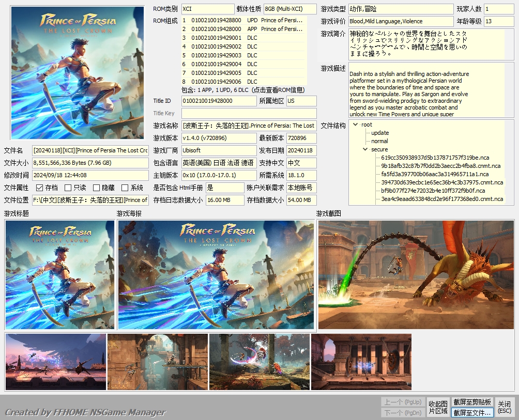Viewport: 519px width, 420px height.
Task: Click the 所属地区 region field US
Action: (x=301, y=101)
